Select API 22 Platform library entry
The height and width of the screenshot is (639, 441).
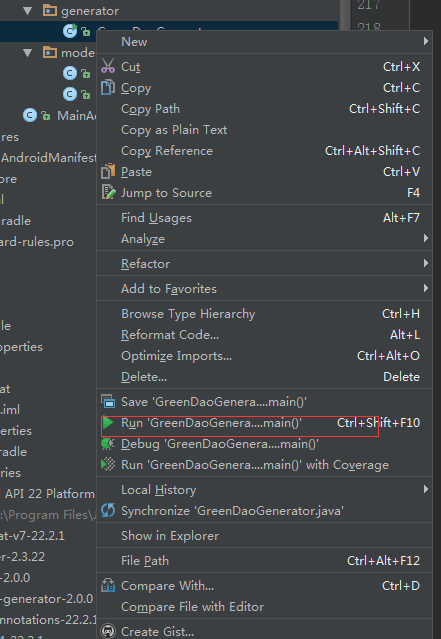48,494
